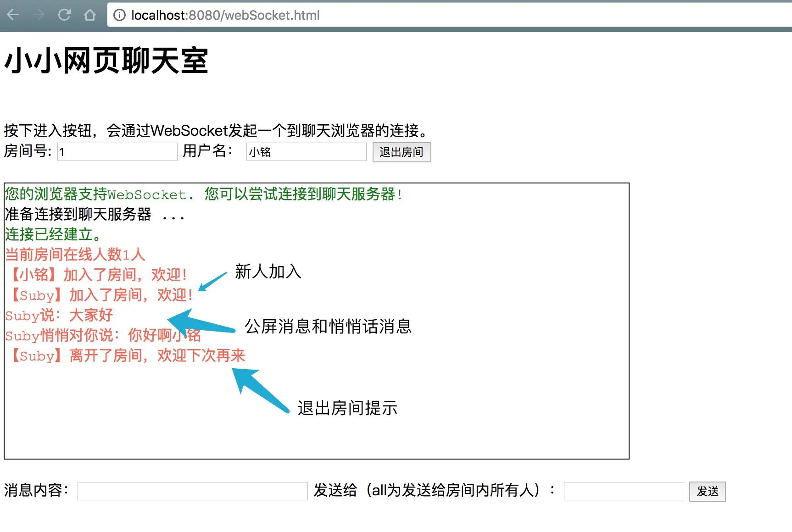Click the green 您的浏览器支持WebSocket message
Image resolution: width=792 pixels, height=532 pixels.
point(204,194)
